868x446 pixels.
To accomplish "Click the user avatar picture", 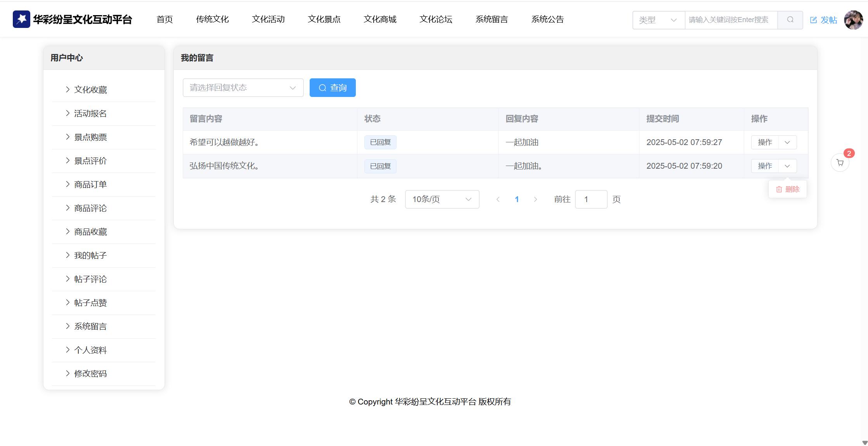I will [853, 20].
